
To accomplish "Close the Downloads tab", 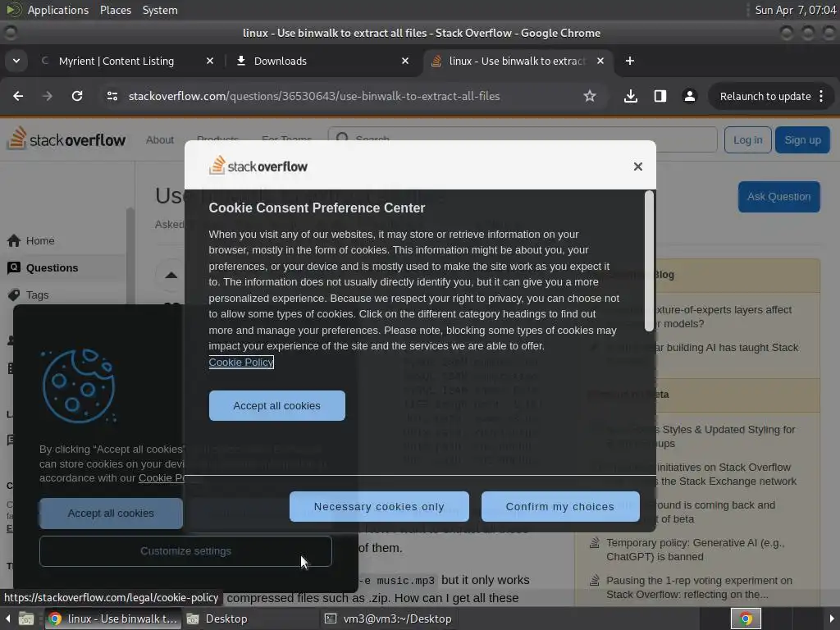I will point(405,61).
